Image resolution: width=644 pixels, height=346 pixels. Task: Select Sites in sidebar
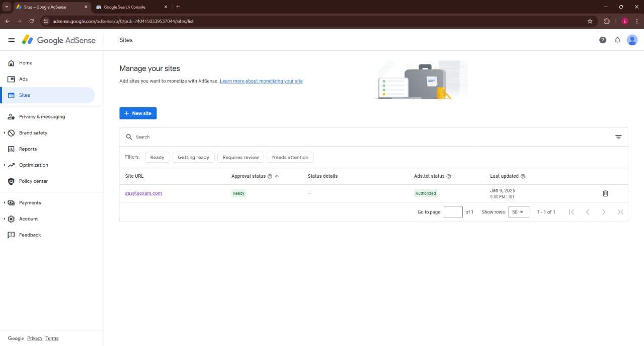tap(48, 95)
